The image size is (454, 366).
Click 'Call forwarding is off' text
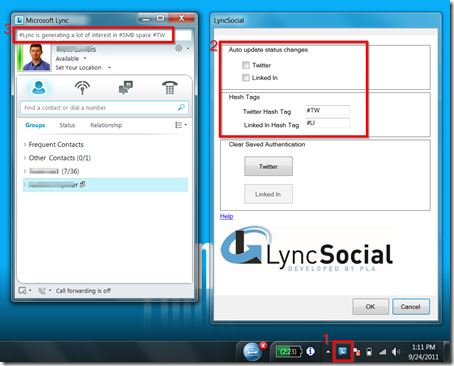point(83,291)
